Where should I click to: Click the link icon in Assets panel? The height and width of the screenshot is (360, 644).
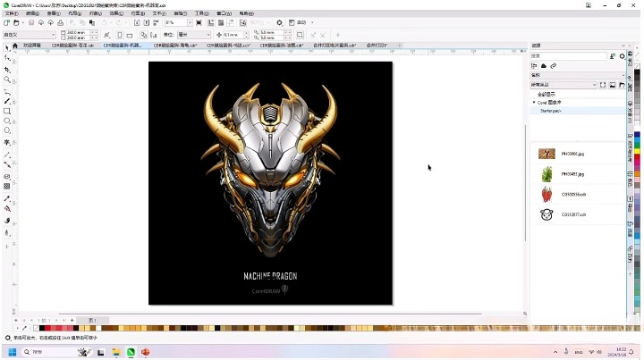click(x=554, y=65)
